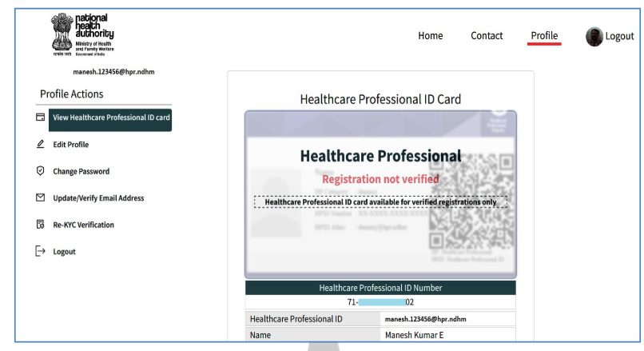Click the envelope email verification icon

(41, 198)
